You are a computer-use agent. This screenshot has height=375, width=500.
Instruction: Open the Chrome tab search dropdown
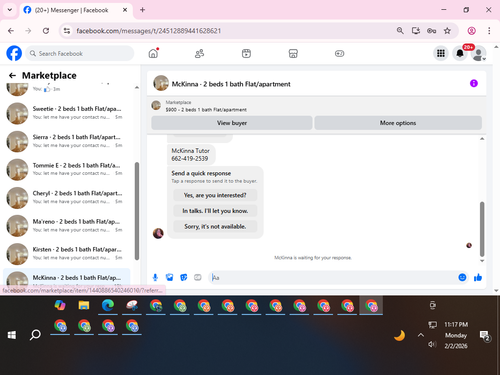click(10, 10)
